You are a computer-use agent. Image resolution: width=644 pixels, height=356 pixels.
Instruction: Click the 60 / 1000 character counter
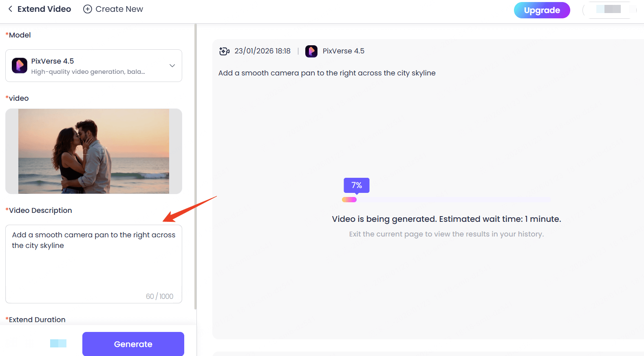[159, 296]
